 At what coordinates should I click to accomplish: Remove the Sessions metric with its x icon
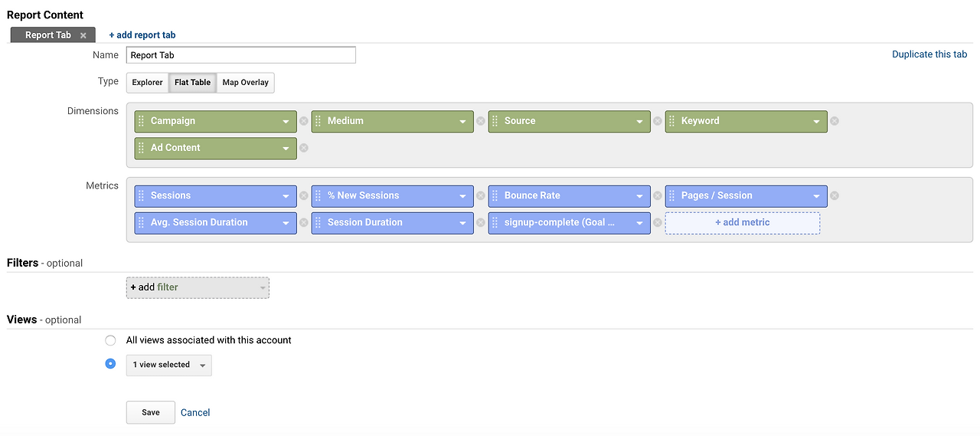point(304,196)
